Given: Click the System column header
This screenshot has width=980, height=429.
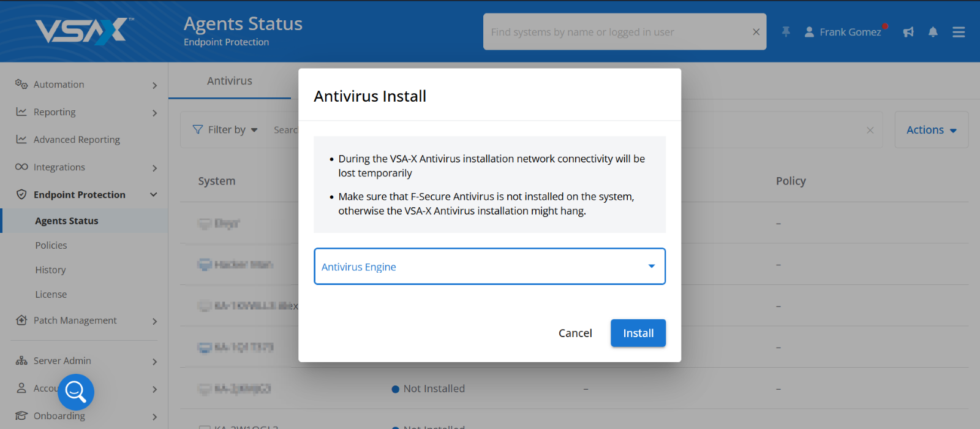Looking at the screenshot, I should coord(217,181).
